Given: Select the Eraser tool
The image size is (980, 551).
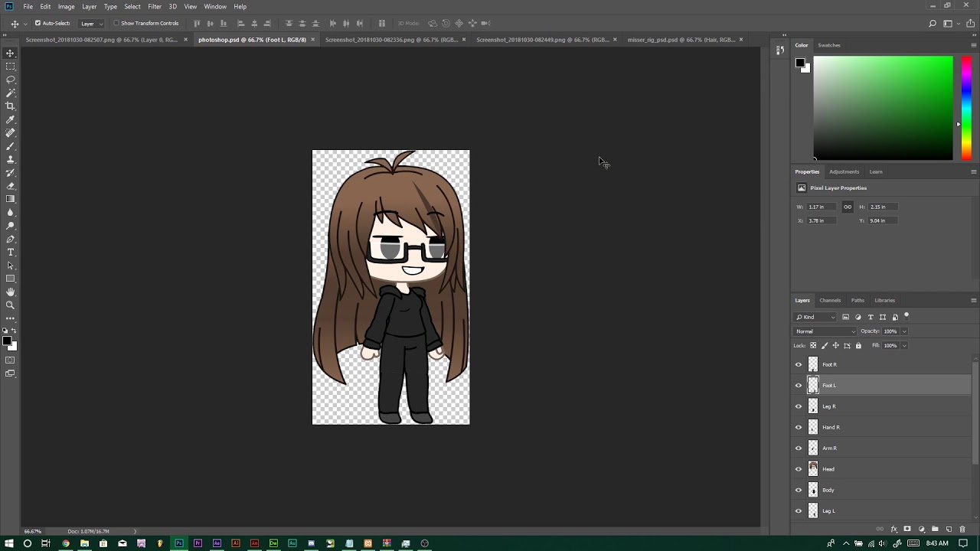Looking at the screenshot, I should [11, 186].
